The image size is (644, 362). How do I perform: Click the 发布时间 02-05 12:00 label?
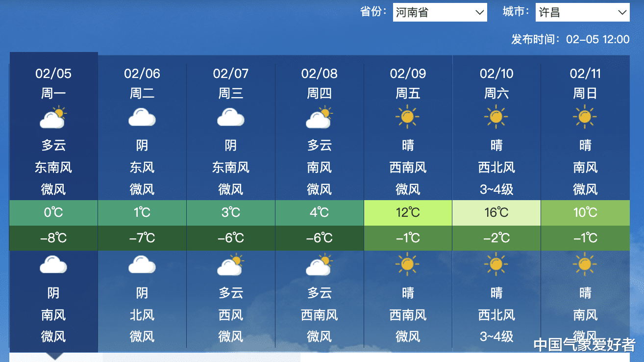pos(570,39)
